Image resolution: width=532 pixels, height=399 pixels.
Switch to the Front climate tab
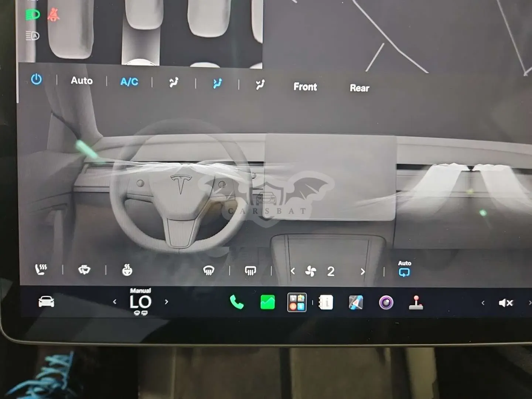(x=305, y=87)
